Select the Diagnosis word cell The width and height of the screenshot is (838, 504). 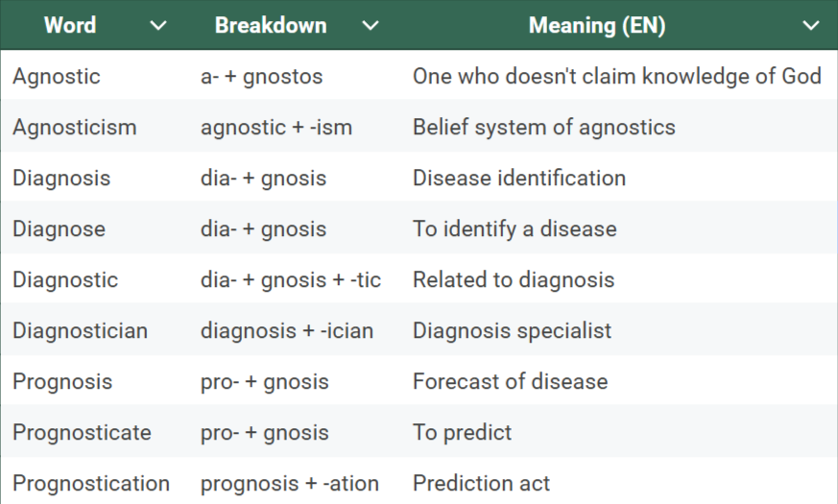tap(61, 178)
